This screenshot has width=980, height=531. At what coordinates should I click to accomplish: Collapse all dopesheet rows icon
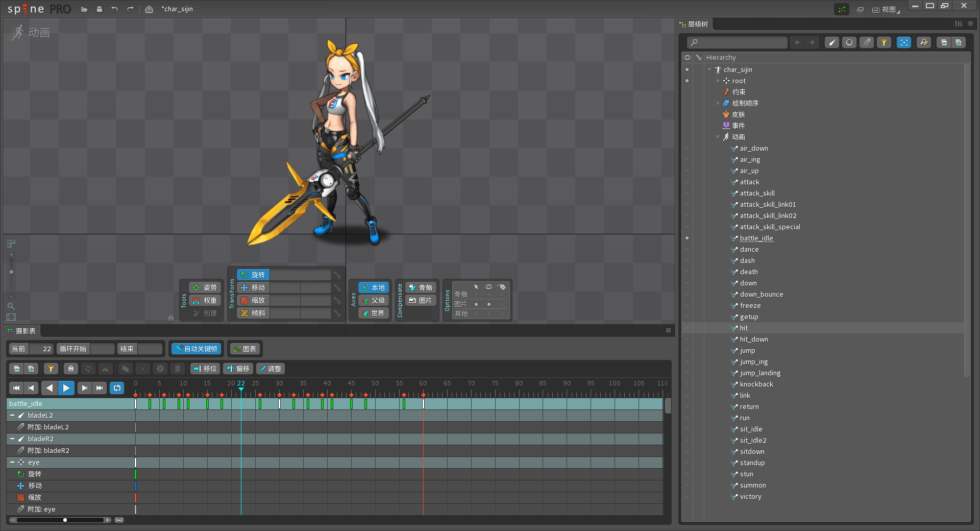(16, 369)
